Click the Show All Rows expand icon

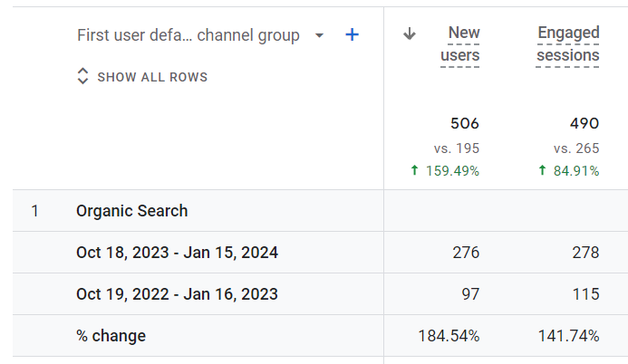tap(82, 76)
